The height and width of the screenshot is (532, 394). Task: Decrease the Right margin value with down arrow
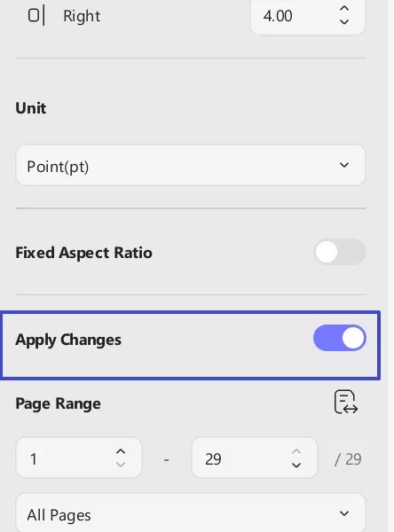coord(344,22)
